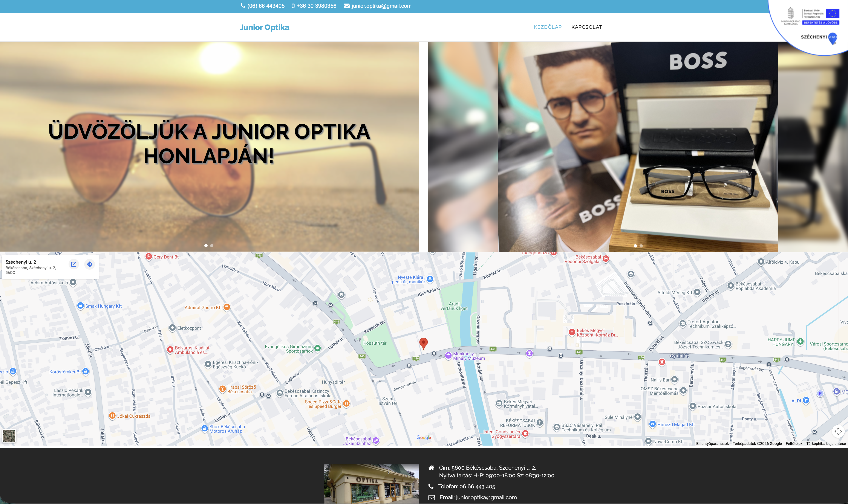
Task: Click the Shox Békéscsaba Motoros Áruház marker
Action: [x=205, y=428]
